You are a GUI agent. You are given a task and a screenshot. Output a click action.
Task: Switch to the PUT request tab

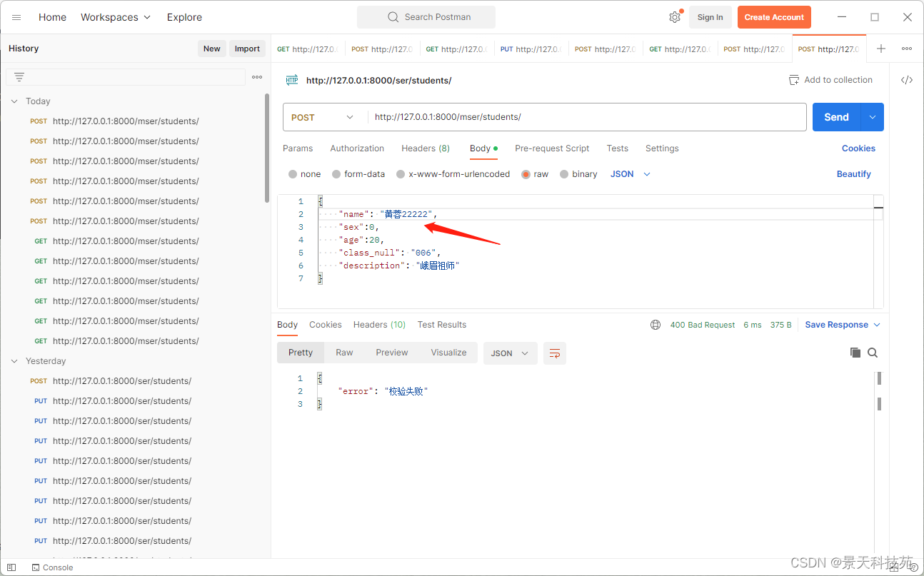coord(531,49)
